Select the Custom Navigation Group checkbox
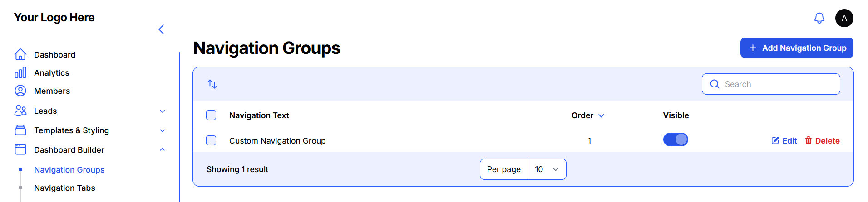This screenshot has width=868, height=202. point(211,140)
